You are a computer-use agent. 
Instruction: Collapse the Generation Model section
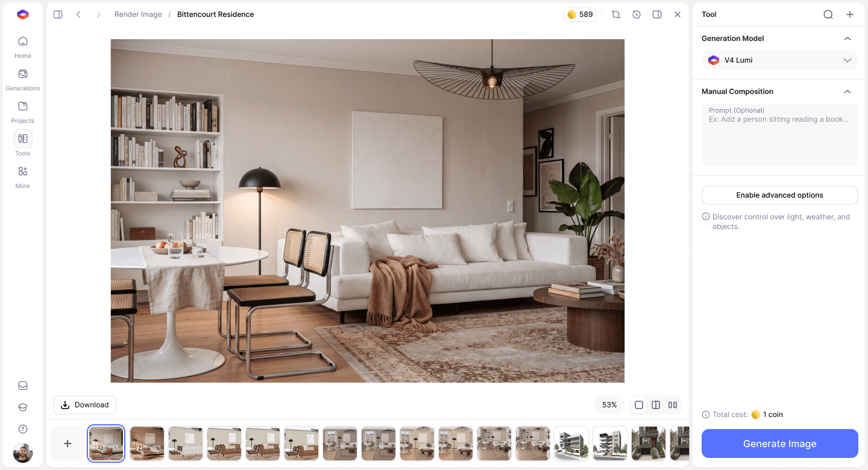pos(848,39)
